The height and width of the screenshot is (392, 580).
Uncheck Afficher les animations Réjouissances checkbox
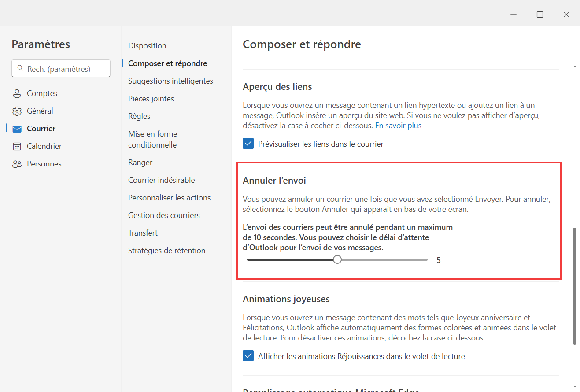tap(248, 356)
